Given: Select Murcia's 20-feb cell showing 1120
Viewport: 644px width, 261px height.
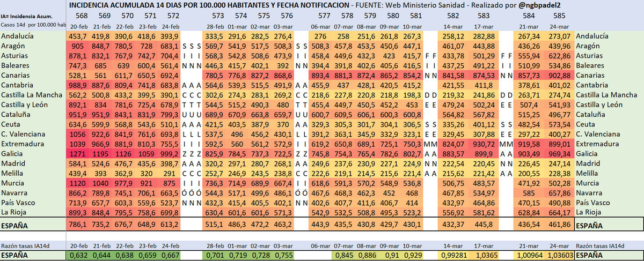Looking at the screenshot, I should (x=78, y=183).
